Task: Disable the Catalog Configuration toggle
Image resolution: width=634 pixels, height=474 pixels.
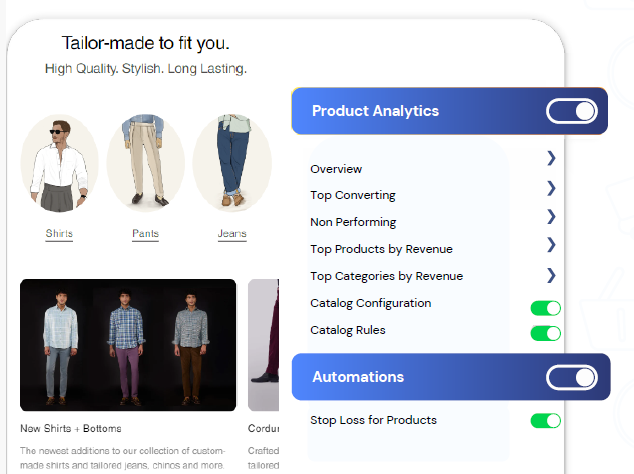Action: click(x=546, y=308)
